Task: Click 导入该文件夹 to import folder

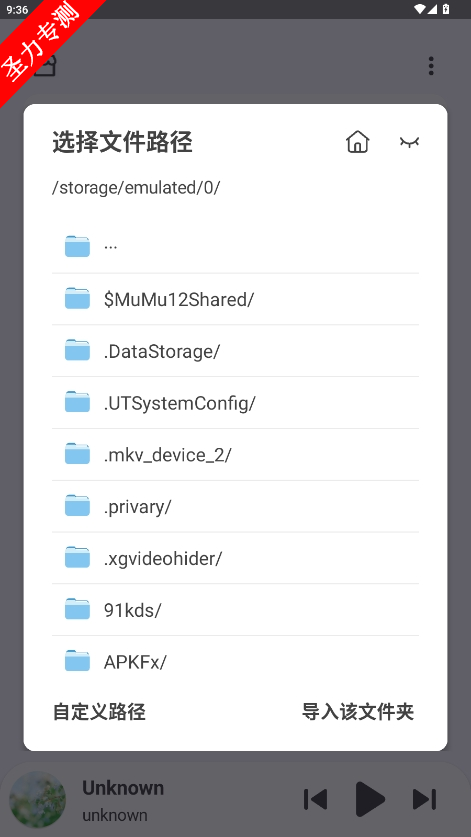Action: pyautogui.click(x=358, y=712)
